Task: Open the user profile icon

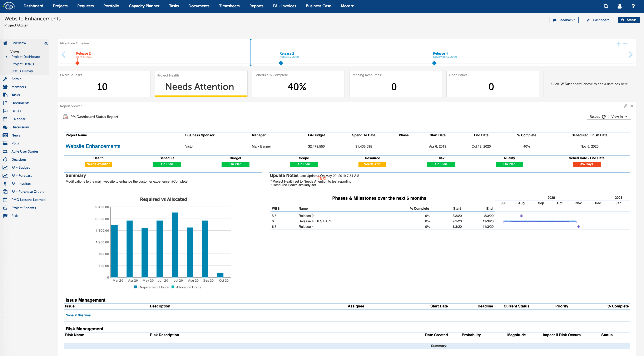Action: tap(619, 6)
